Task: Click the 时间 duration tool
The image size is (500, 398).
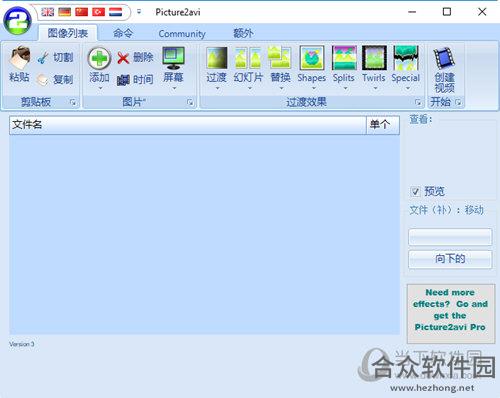Action: click(135, 80)
